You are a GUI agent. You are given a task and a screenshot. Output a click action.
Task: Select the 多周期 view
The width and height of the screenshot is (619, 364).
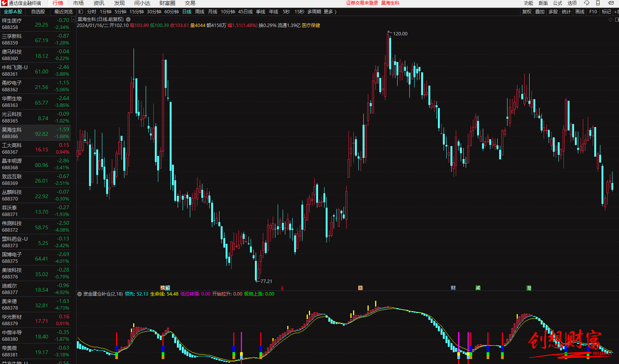[314, 12]
